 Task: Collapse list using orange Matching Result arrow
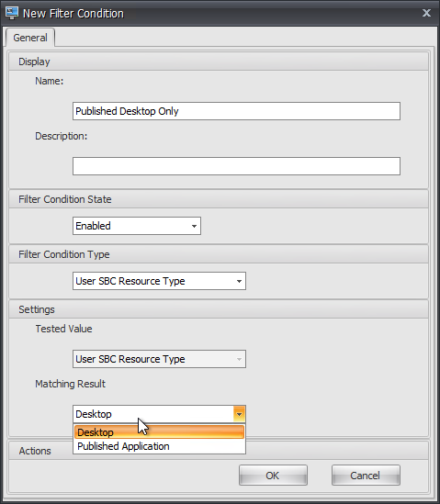(x=240, y=414)
